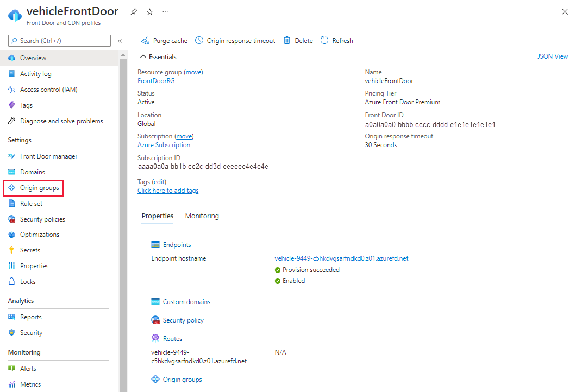Open the more options ellipsis menu
582x392 pixels.
coord(165,12)
